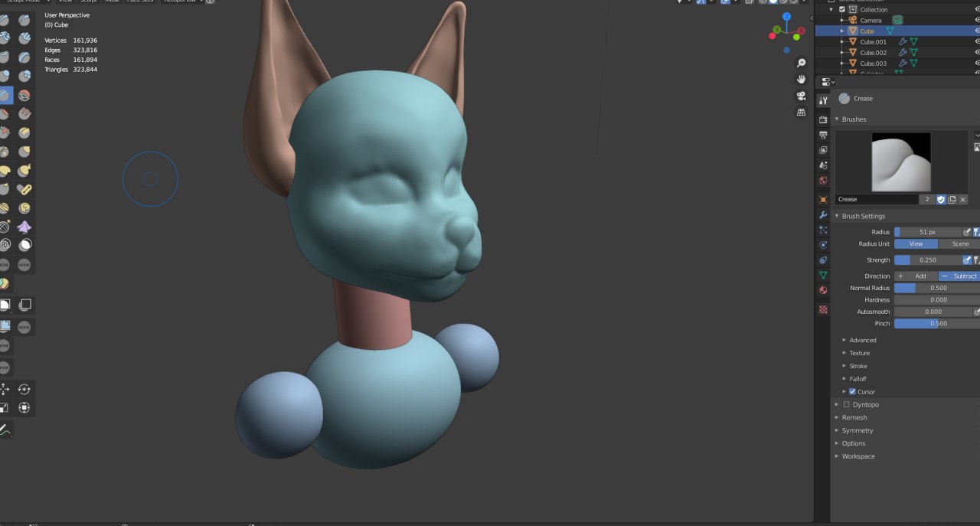Click the camera data icon beside Camera
This screenshot has height=526, width=980.
point(897,20)
